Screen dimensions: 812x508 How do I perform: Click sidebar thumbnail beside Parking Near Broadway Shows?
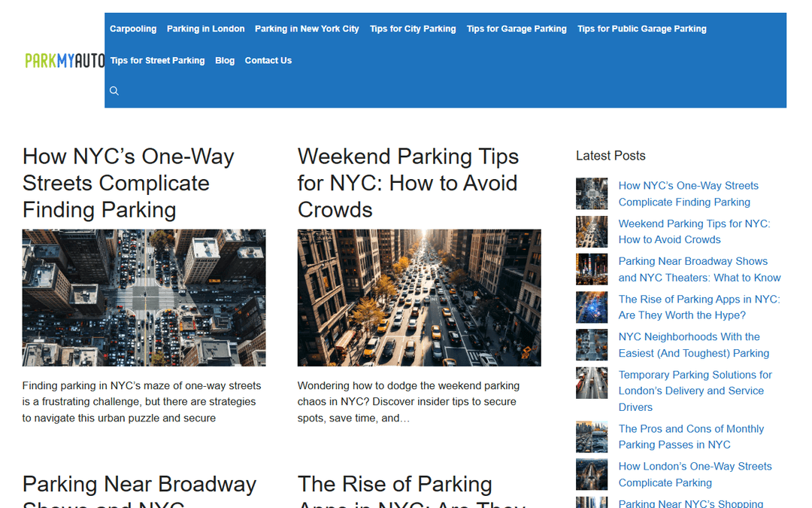[x=592, y=269]
